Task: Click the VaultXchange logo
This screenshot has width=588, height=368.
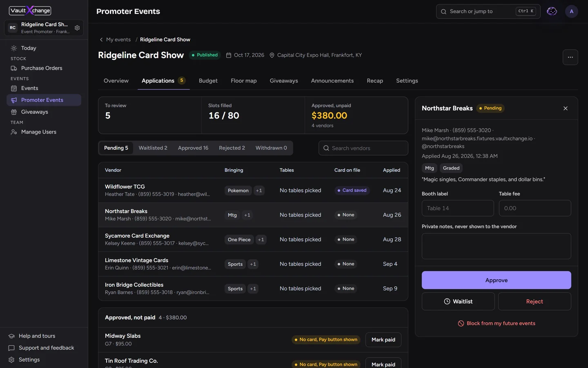Action: (30, 10)
